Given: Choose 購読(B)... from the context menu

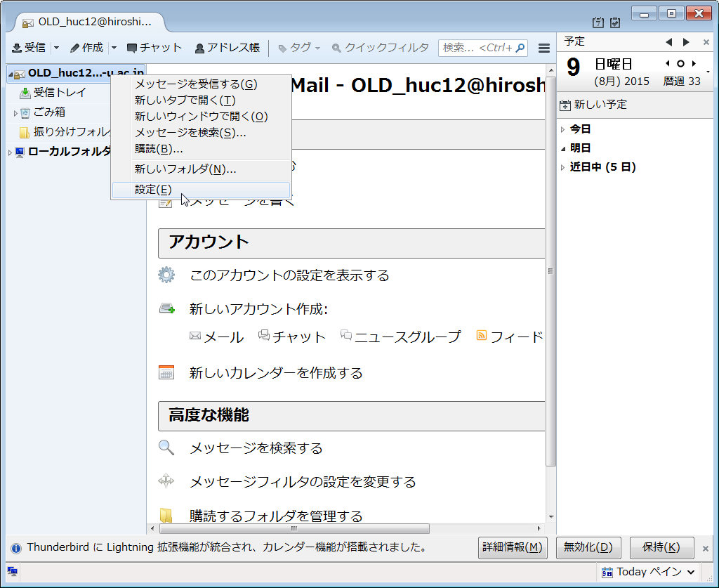Looking at the screenshot, I should 201,149.
